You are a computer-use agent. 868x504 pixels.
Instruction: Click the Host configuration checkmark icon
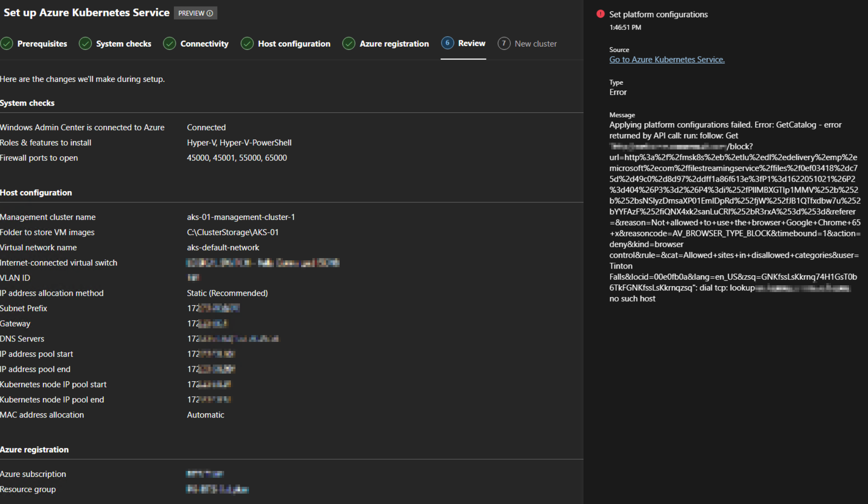247,43
